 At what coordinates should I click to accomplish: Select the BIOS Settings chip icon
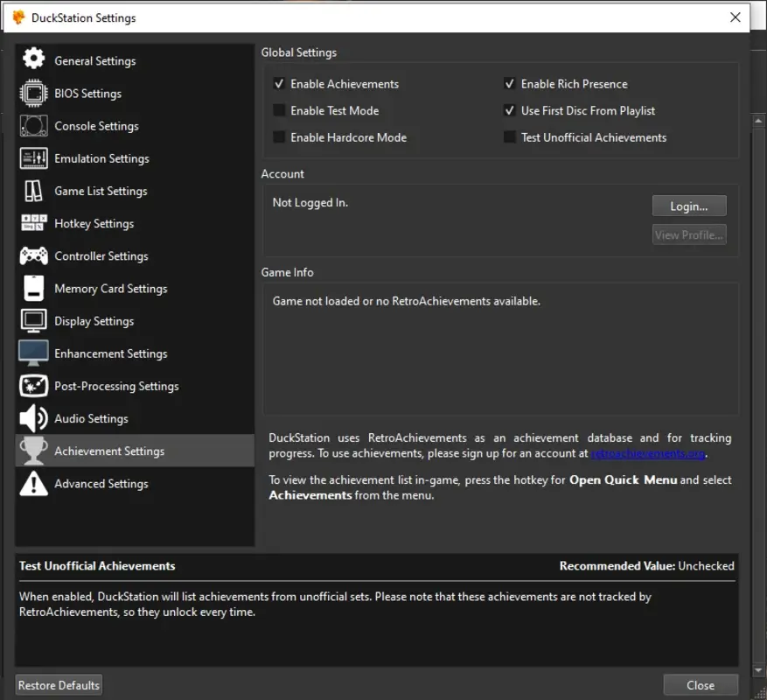point(32,93)
